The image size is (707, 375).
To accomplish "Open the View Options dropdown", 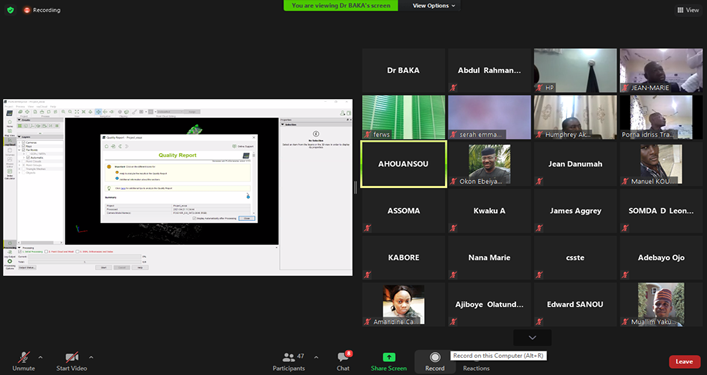I will 434,6.
